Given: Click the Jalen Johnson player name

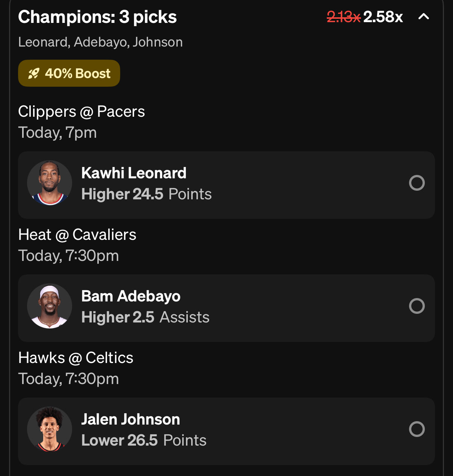Looking at the screenshot, I should [x=130, y=419].
